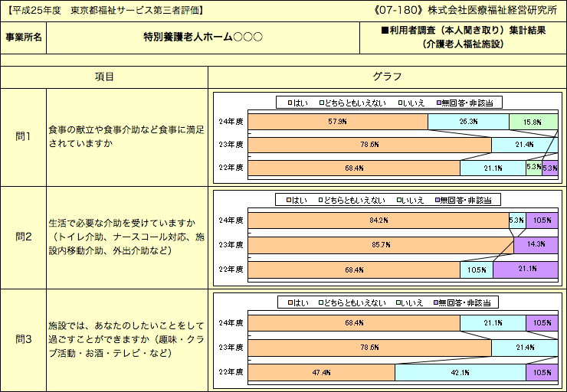The height and width of the screenshot is (392, 567).
Task: Click the 株式会社医療福祉経営研究所 company name
Action: 493,10
